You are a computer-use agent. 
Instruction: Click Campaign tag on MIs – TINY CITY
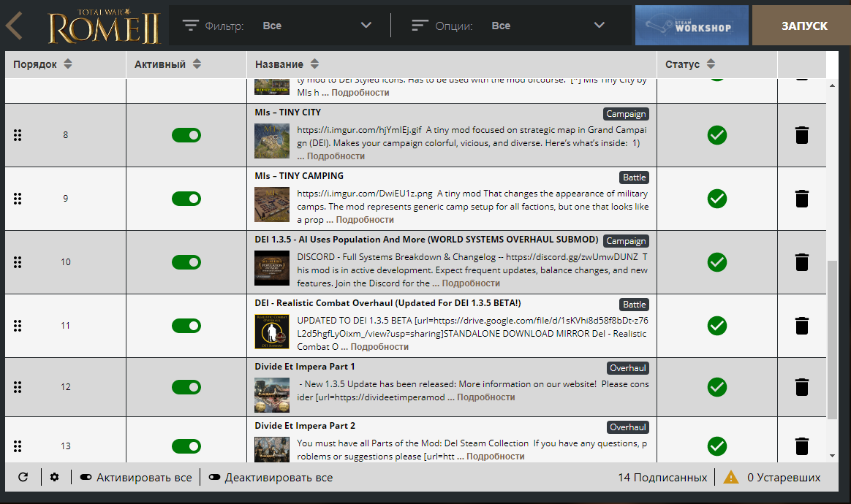(x=626, y=114)
